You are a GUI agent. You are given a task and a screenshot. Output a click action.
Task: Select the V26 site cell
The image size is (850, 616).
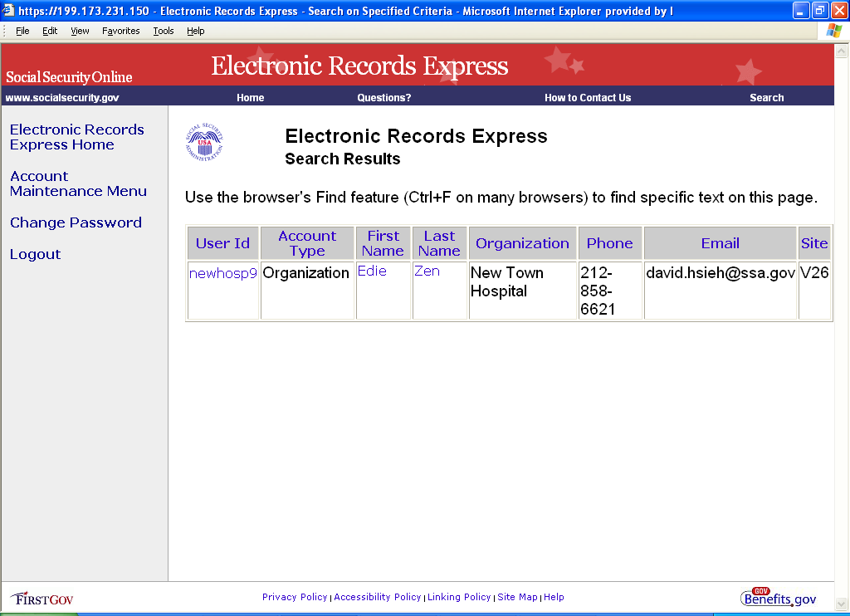(x=814, y=291)
